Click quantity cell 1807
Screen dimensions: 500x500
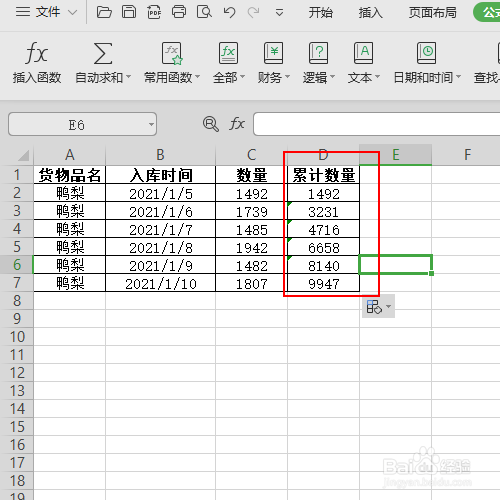pos(251,283)
